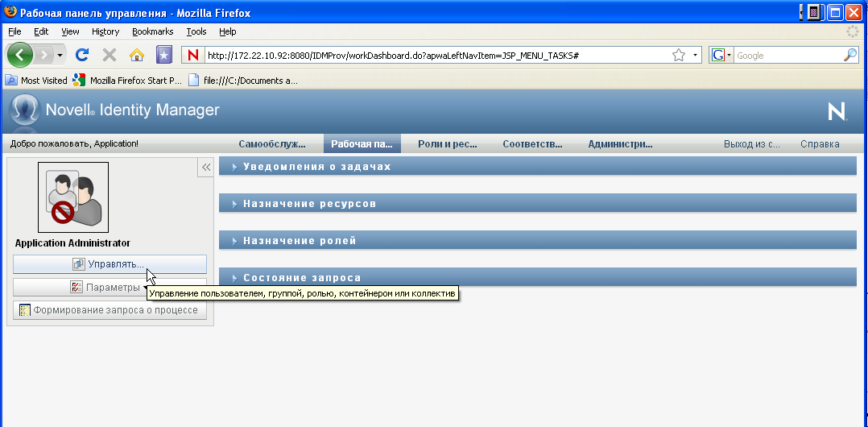Expand the Назначение ресурсов section
868x427 pixels.
click(x=538, y=203)
